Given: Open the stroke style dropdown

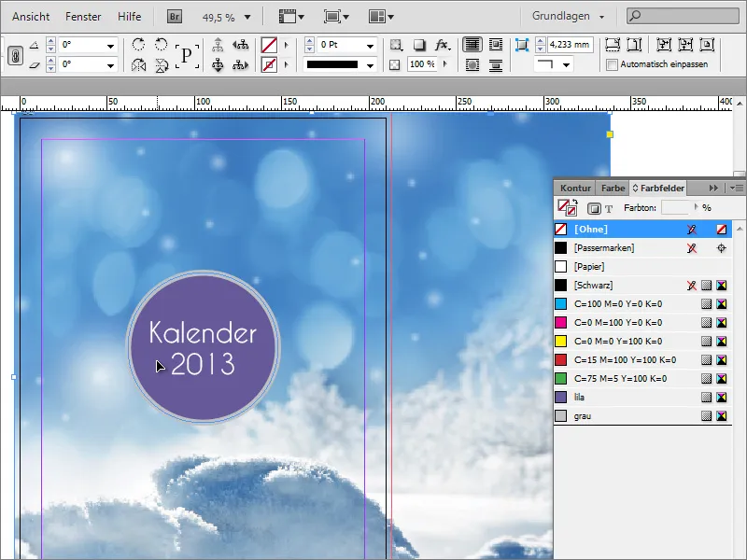Looking at the screenshot, I should point(370,65).
